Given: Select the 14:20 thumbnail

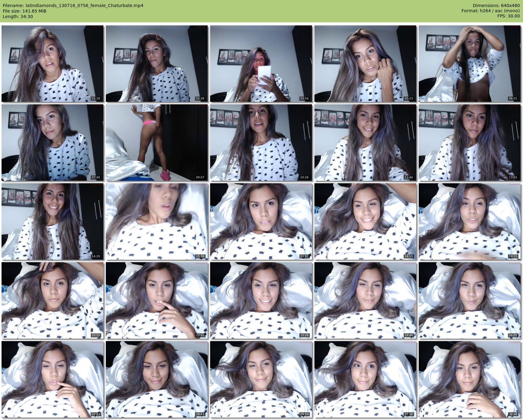Looking at the screenshot, I should pyautogui.click(x=52, y=221).
